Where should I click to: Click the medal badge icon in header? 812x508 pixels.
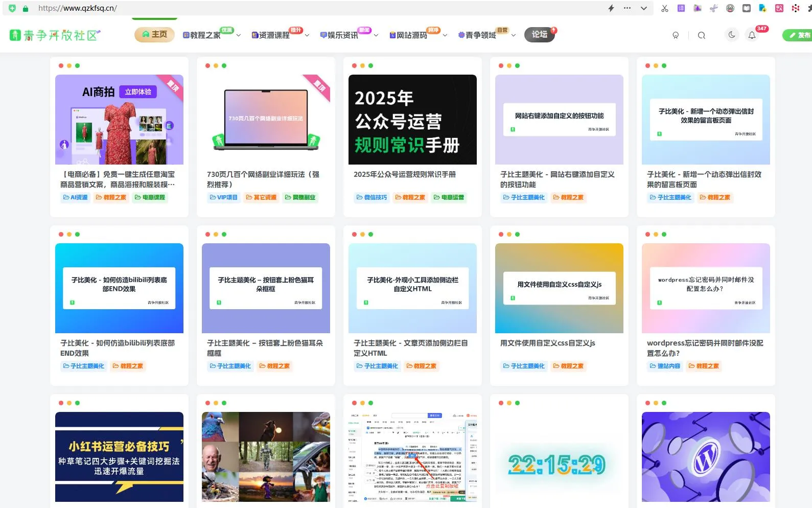(676, 35)
